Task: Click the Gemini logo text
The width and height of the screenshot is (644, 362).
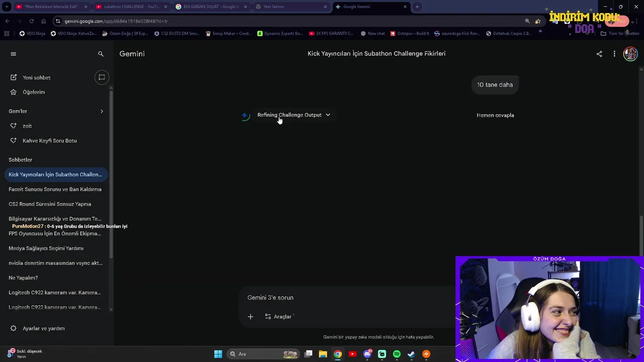Action: [x=132, y=54]
